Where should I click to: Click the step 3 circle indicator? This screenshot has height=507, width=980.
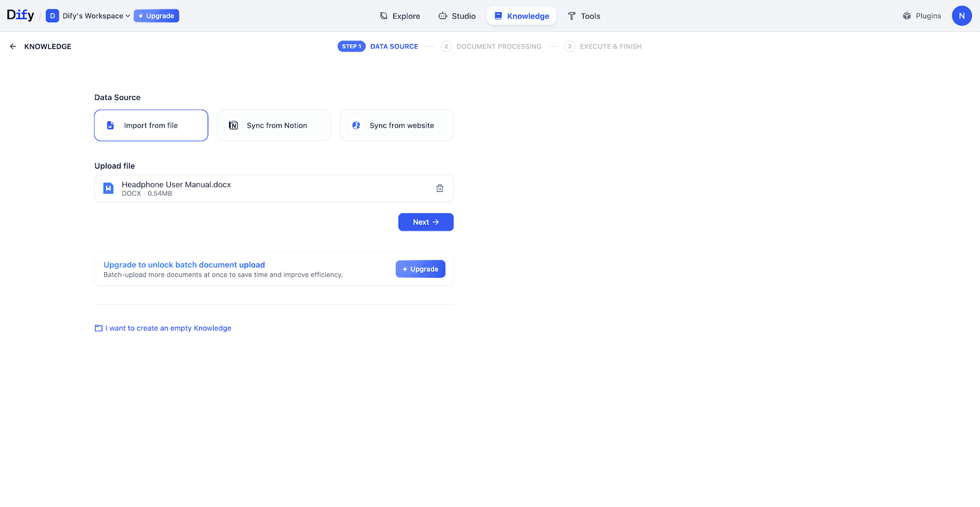point(570,47)
